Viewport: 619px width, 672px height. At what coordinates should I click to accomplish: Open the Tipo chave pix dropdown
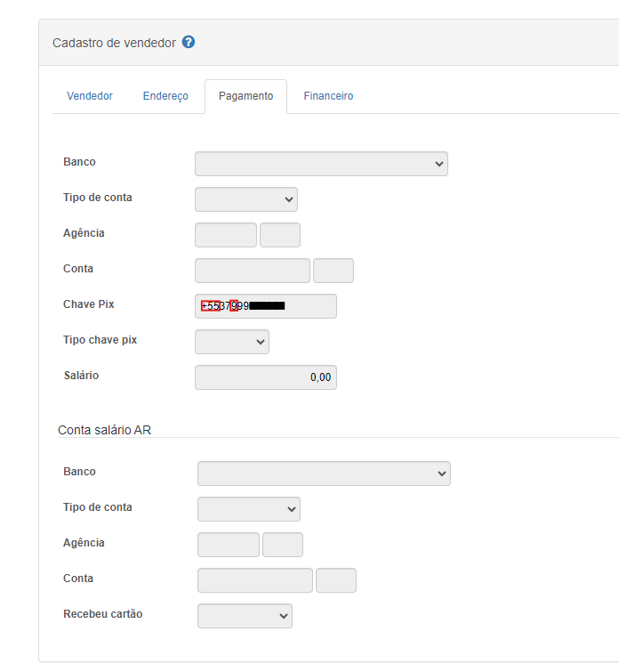pyautogui.click(x=231, y=342)
